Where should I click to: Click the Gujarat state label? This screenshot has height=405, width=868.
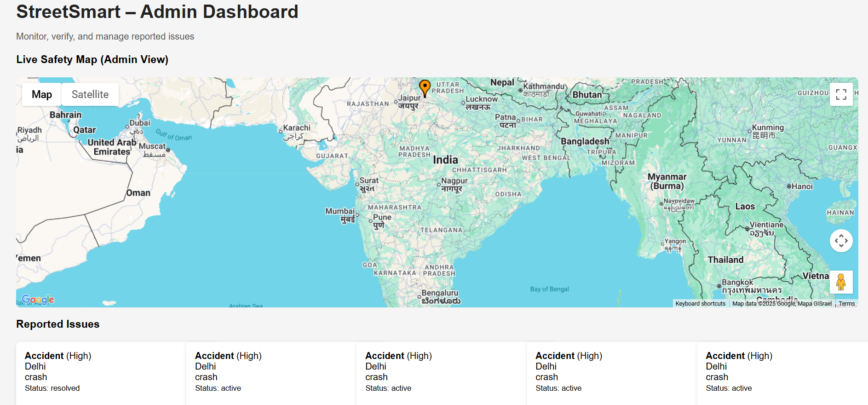(332, 156)
